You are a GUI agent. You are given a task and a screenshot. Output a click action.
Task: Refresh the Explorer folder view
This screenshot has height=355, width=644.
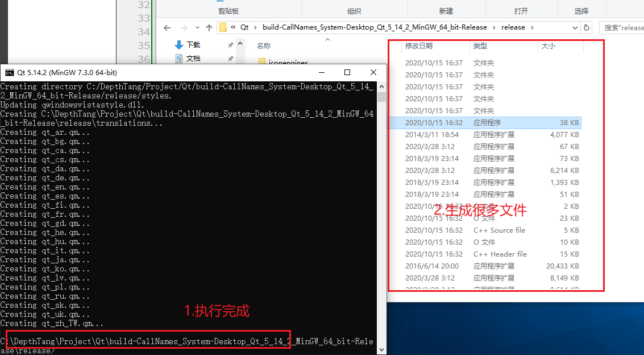(587, 27)
